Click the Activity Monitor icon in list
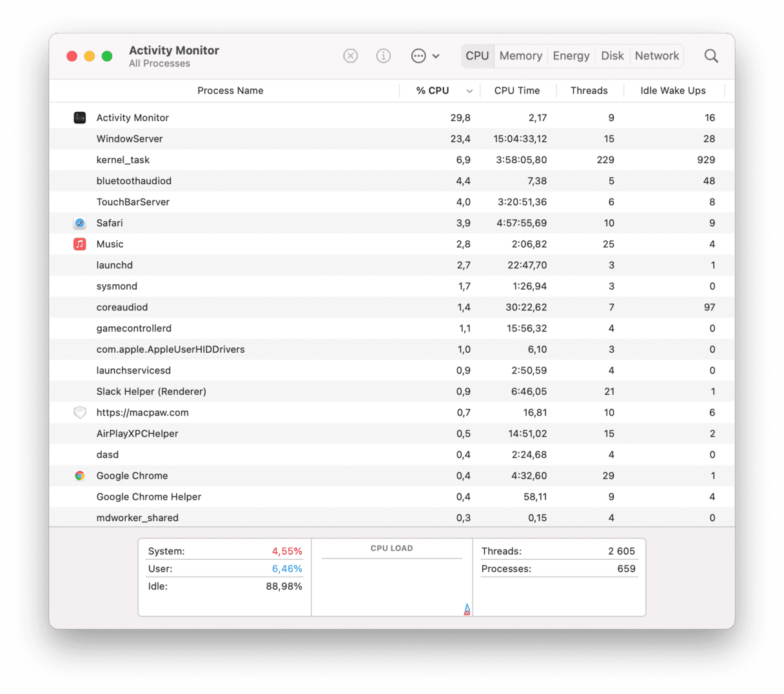This screenshot has width=784, height=694. tap(80, 118)
